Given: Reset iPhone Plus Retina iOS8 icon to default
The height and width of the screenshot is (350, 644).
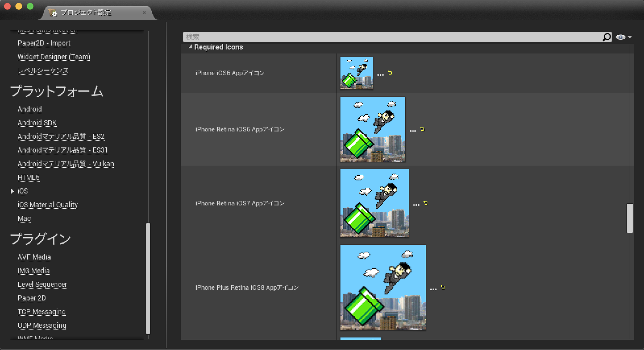Looking at the screenshot, I should click(443, 287).
